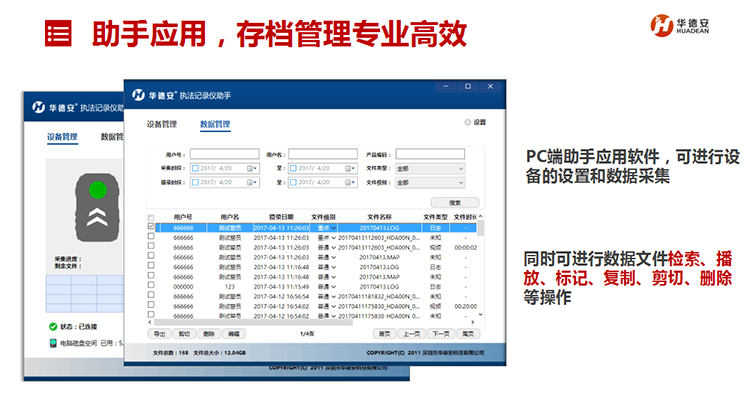This screenshot has width=750, height=397.
Task: Click the 1/4页 page indicator
Action: click(307, 334)
